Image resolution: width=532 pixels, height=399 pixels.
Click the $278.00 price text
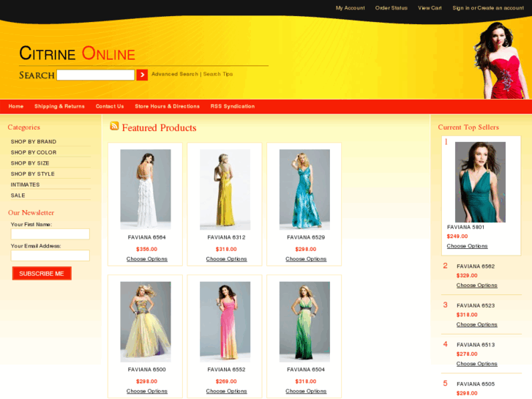coord(467,354)
